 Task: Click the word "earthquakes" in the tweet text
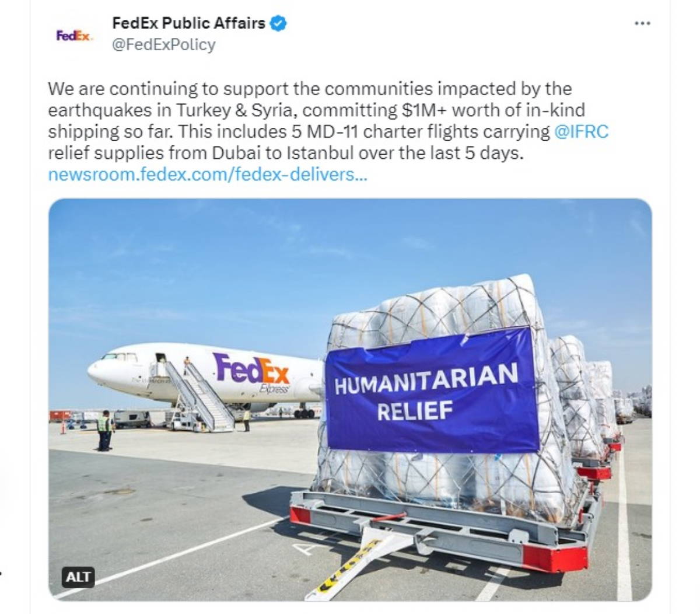[99, 110]
